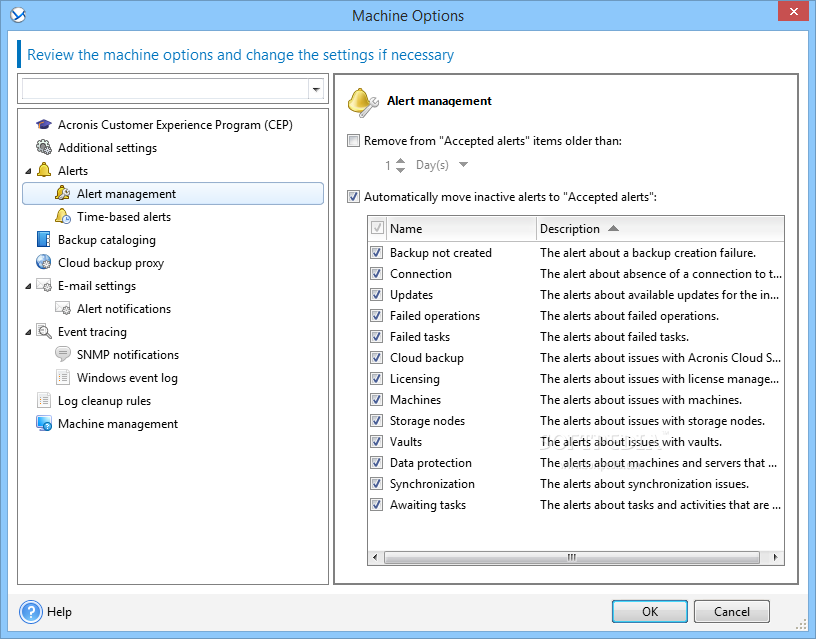Toggle Automatically move inactive alerts checkbox

(x=353, y=197)
